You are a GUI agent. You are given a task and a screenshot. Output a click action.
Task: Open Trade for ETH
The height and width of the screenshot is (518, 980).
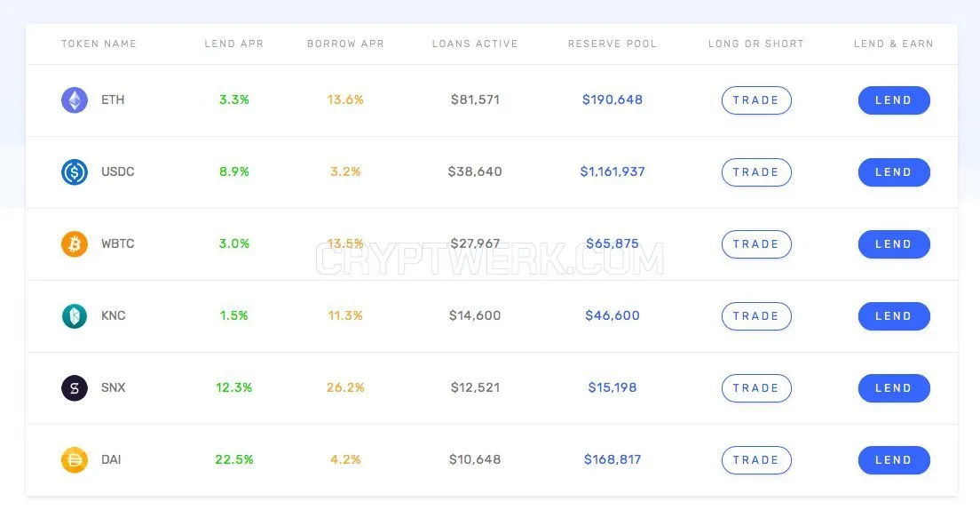(756, 100)
